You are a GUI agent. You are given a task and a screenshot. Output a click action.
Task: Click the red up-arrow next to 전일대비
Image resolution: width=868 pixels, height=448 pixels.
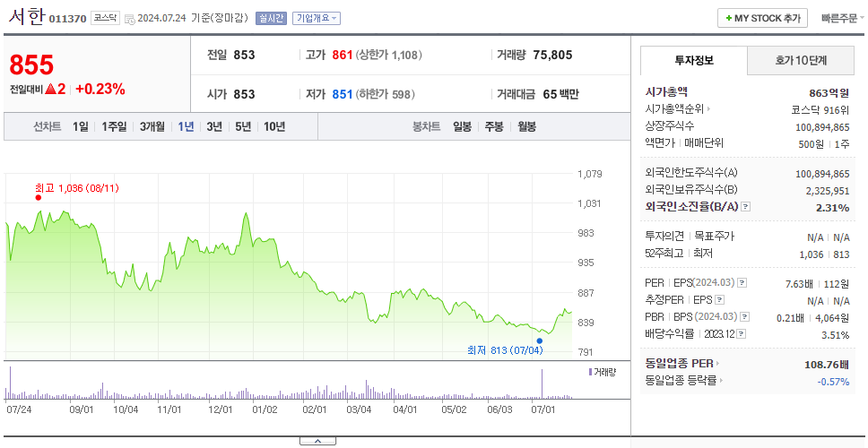pyautogui.click(x=51, y=89)
